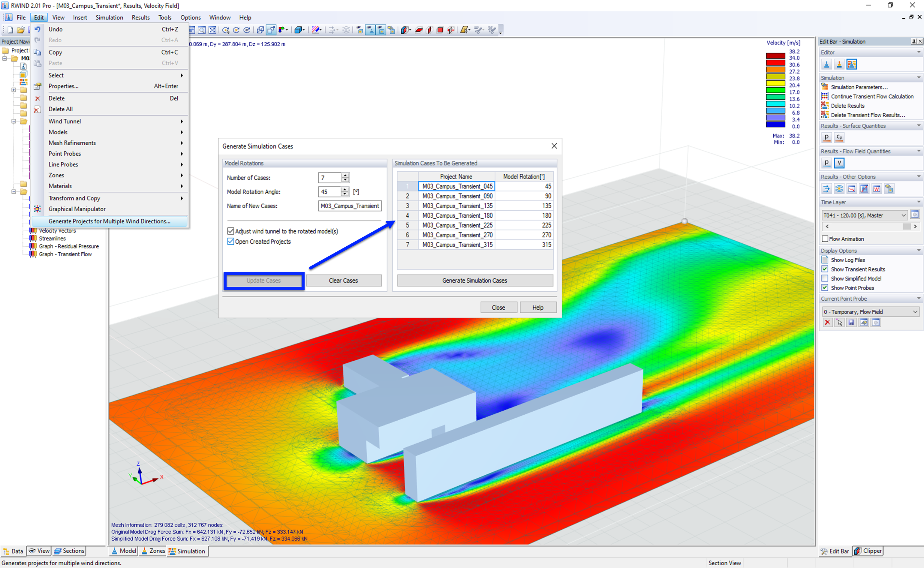The width and height of the screenshot is (924, 568).
Task: Click the Generate Projects for Multiple Wind Directions menu item
Action: 108,221
